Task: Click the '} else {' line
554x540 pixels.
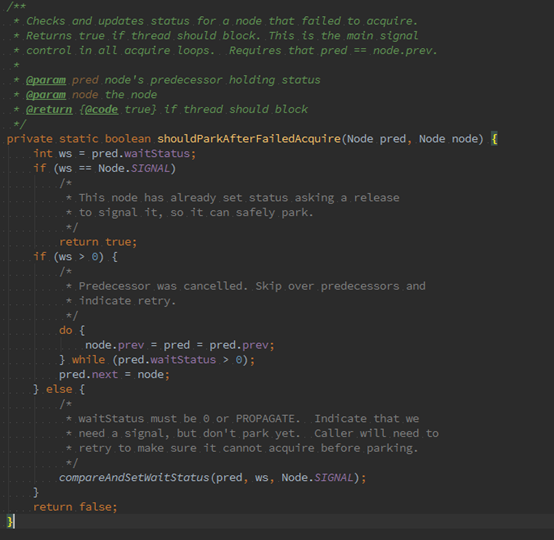Action: 59,389
